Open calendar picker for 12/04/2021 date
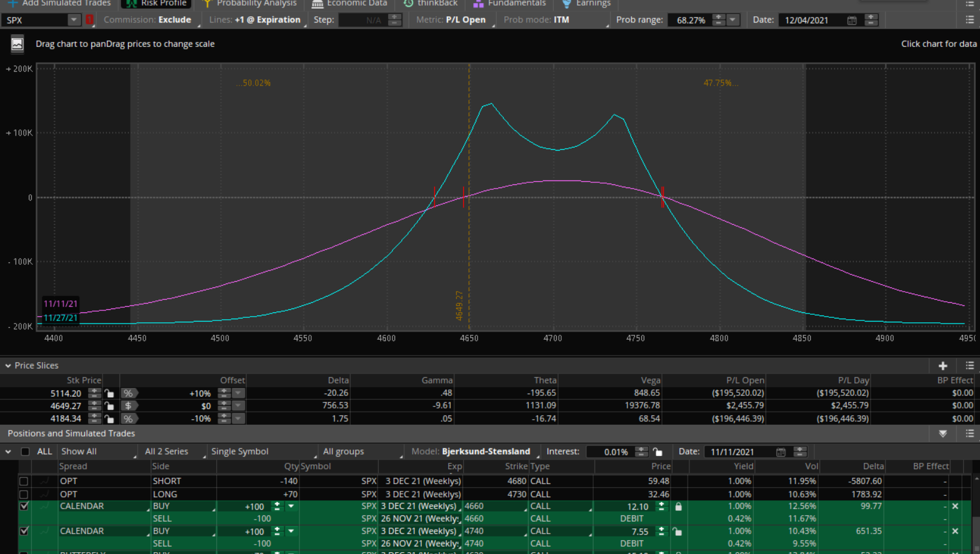This screenshot has height=554, width=980. 852,20
